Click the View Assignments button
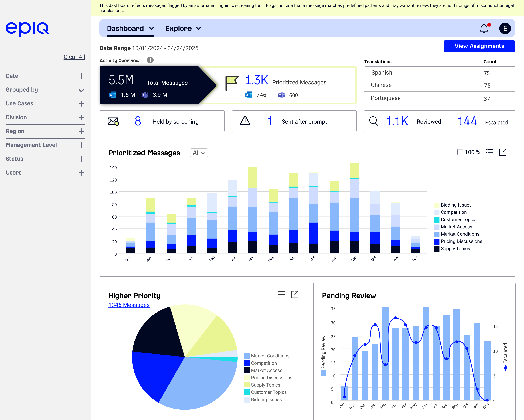This screenshot has height=420, width=524. tap(479, 46)
